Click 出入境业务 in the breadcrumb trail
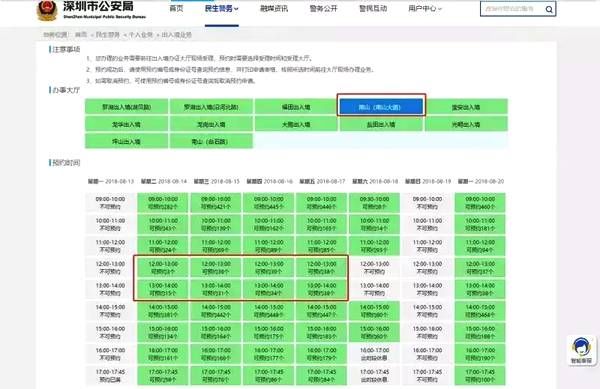 [176, 35]
